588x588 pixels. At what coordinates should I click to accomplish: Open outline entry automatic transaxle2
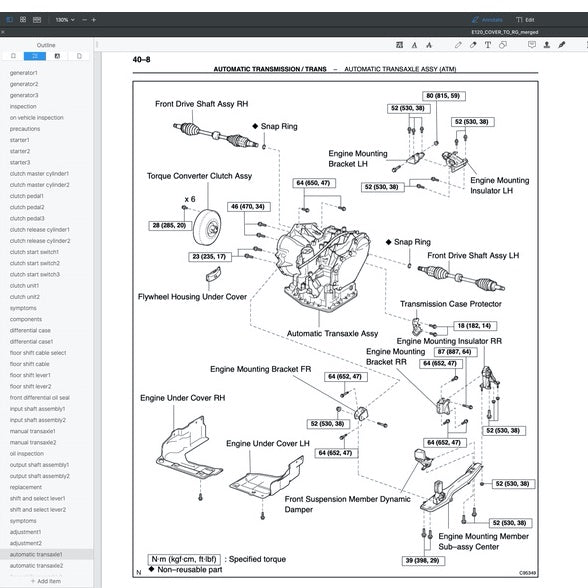36,566
